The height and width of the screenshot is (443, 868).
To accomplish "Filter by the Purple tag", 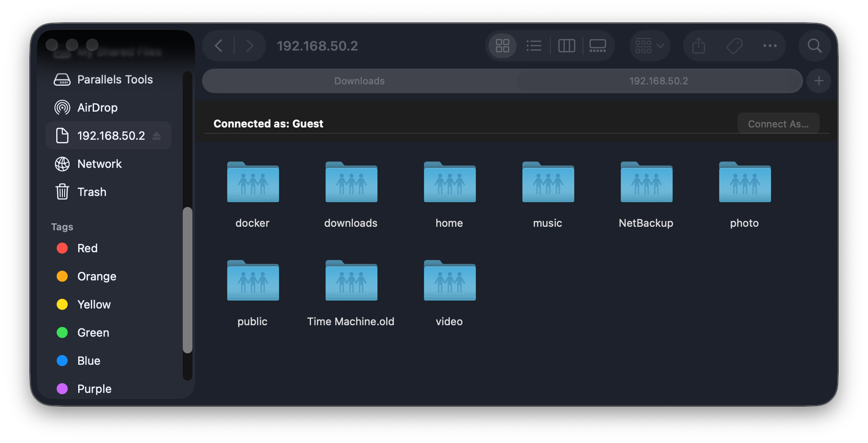I will (x=108, y=389).
